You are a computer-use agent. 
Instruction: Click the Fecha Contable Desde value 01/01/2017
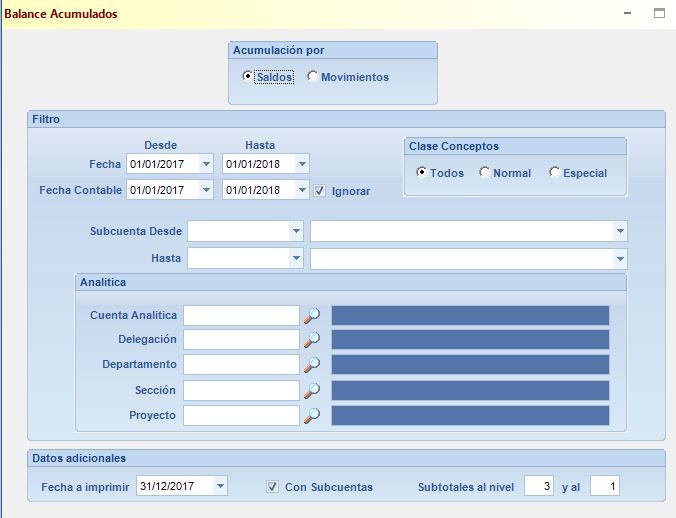click(x=157, y=190)
